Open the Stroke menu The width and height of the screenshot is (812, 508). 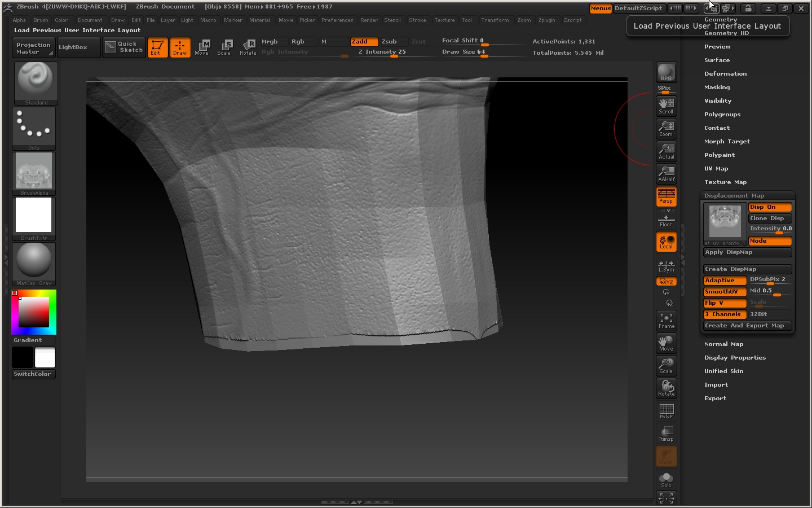pos(417,20)
